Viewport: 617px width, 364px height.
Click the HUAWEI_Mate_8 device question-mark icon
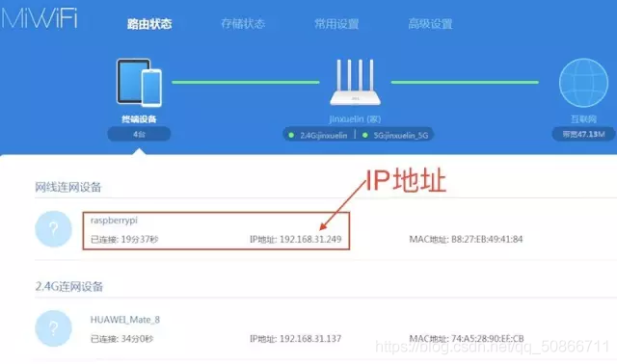(54, 328)
